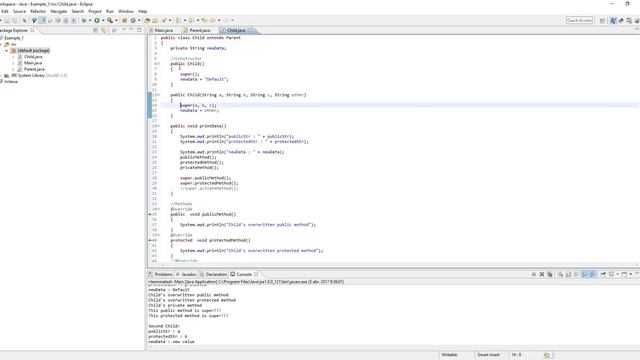The height and width of the screenshot is (360, 640).
Task: Open the Search menu
Action: point(78,11)
